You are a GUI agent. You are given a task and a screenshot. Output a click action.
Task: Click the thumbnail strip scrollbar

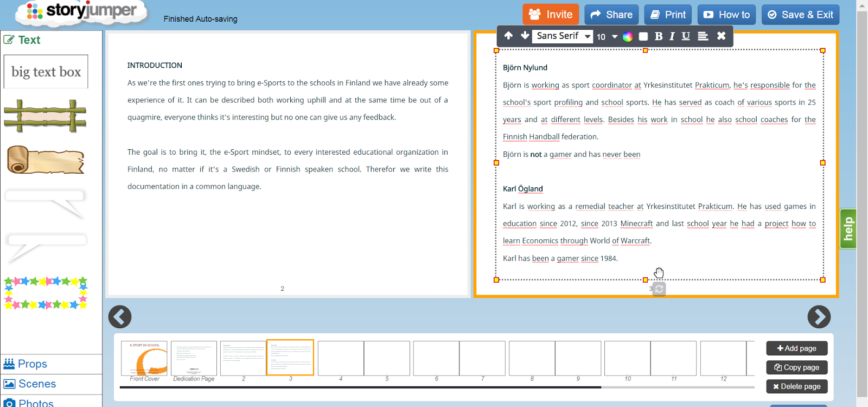pyautogui.click(x=360, y=387)
